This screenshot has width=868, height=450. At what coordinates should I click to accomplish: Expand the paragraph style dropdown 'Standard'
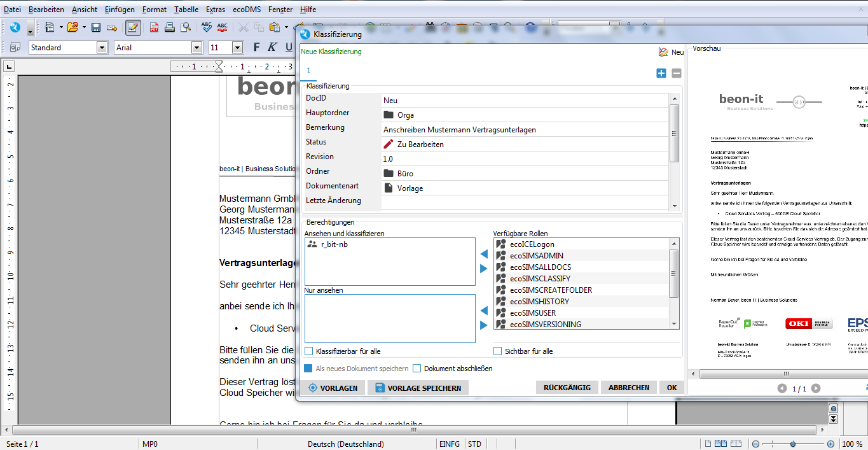coord(102,48)
